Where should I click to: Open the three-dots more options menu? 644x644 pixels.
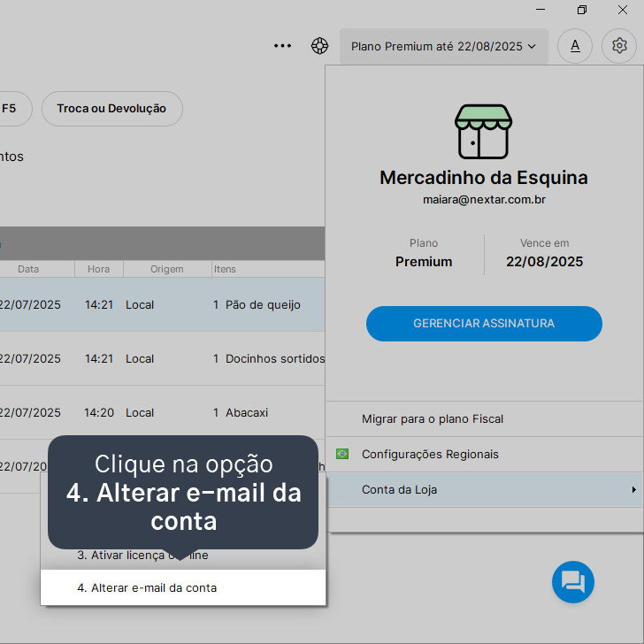(282, 46)
